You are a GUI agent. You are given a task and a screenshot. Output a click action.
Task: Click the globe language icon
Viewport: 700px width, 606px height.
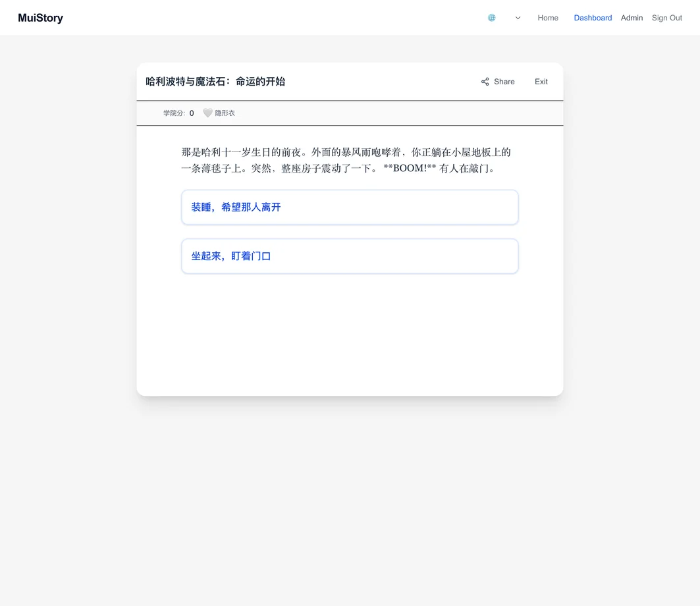coord(491,18)
